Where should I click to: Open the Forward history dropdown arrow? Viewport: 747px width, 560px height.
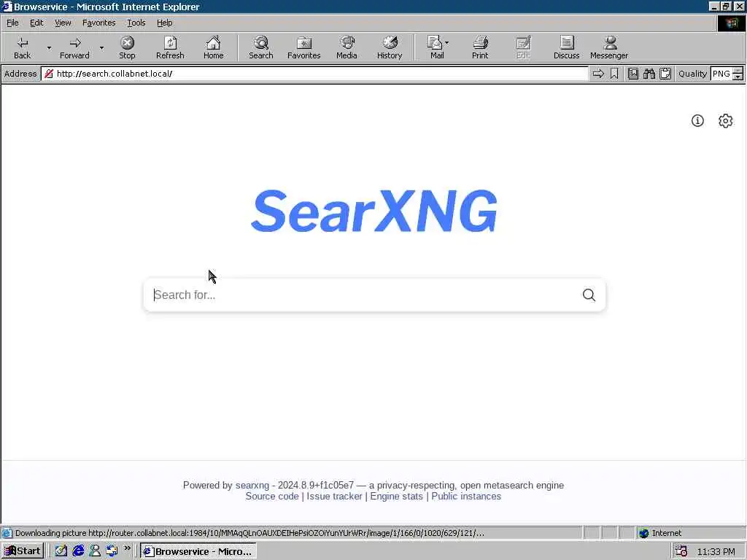coord(101,47)
